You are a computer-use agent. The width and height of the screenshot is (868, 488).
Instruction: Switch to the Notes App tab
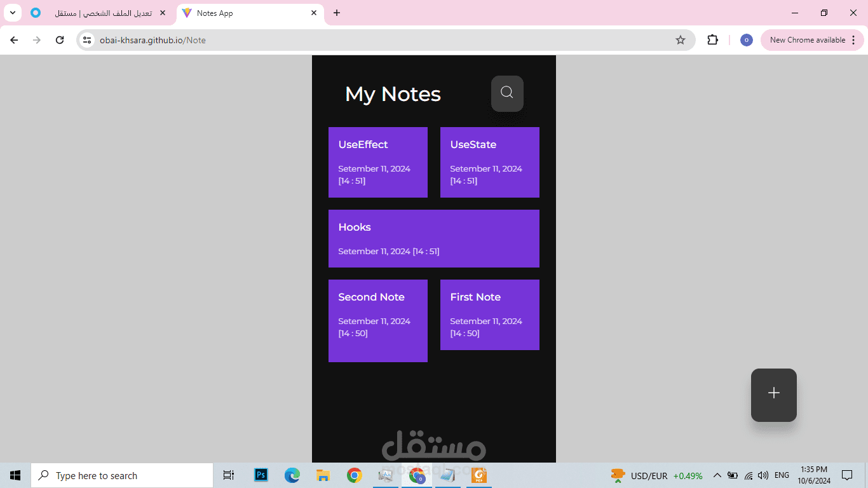(241, 12)
